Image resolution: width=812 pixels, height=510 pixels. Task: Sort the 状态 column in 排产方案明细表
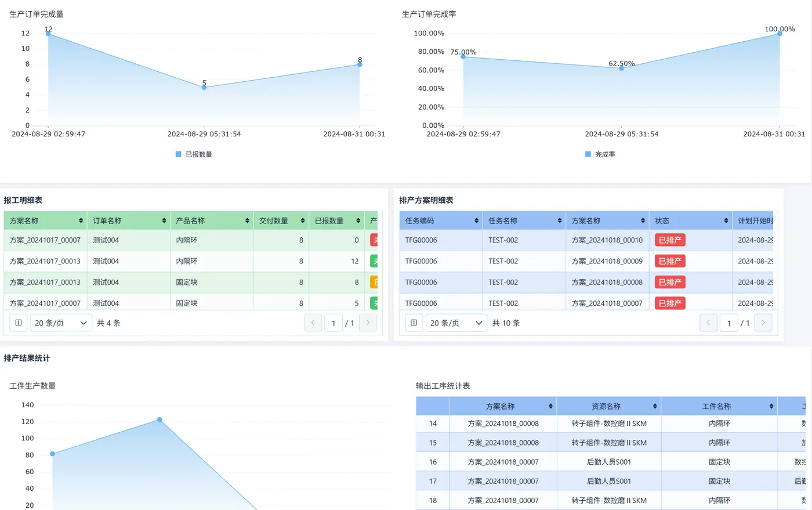pyautogui.click(x=726, y=220)
